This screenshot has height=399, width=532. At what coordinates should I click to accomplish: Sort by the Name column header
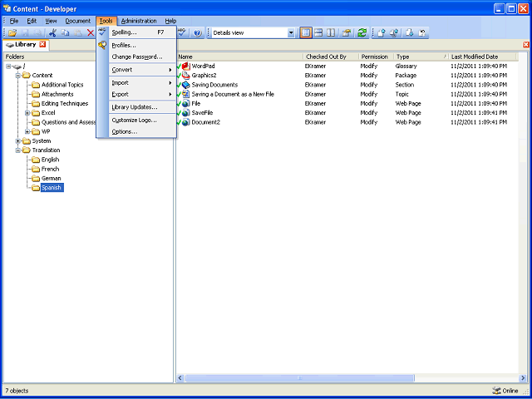coord(239,57)
